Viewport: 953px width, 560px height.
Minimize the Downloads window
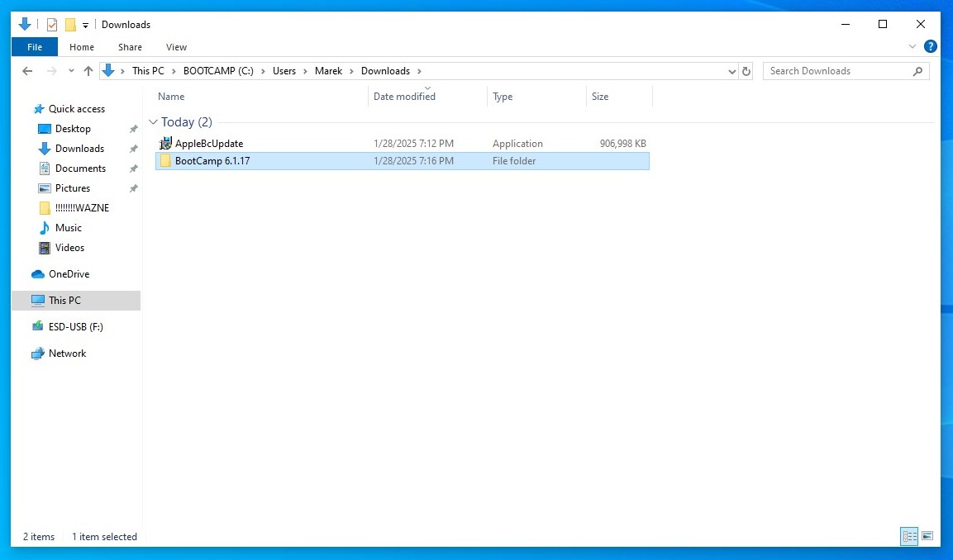(846, 24)
